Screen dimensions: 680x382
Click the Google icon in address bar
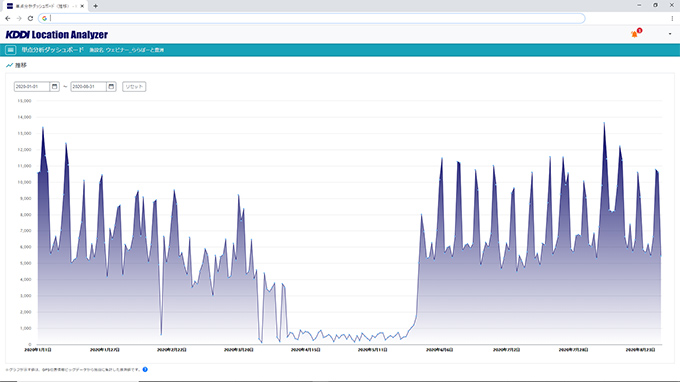point(45,18)
